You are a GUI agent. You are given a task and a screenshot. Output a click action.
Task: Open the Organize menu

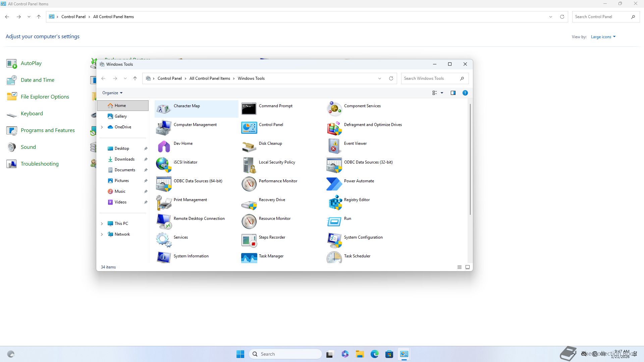112,93
